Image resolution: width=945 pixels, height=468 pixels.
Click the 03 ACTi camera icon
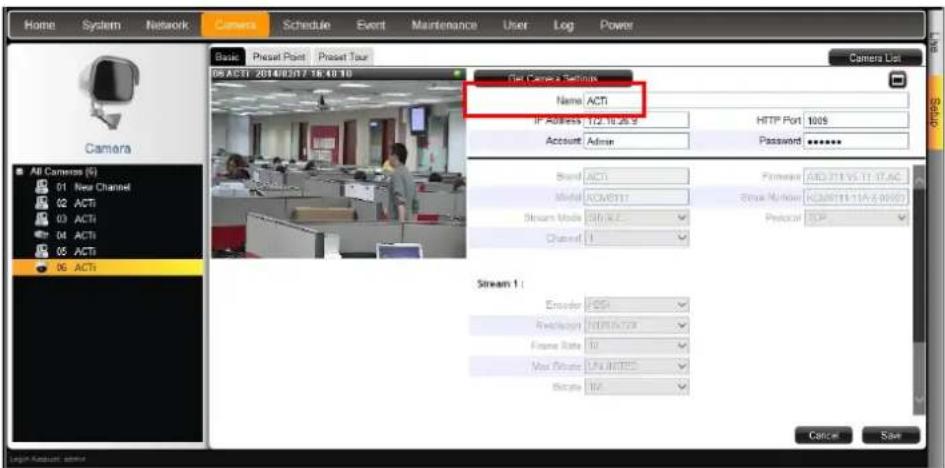coord(44,219)
